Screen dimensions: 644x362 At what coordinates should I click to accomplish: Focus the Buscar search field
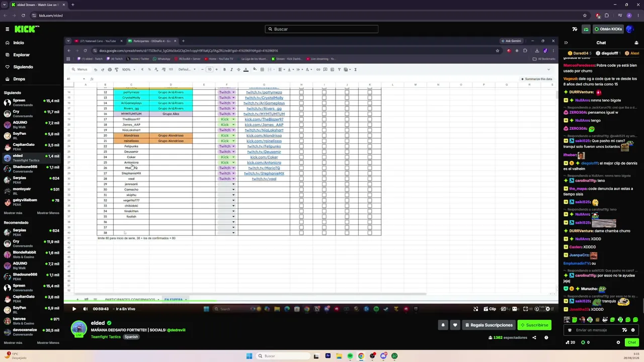coord(321,29)
